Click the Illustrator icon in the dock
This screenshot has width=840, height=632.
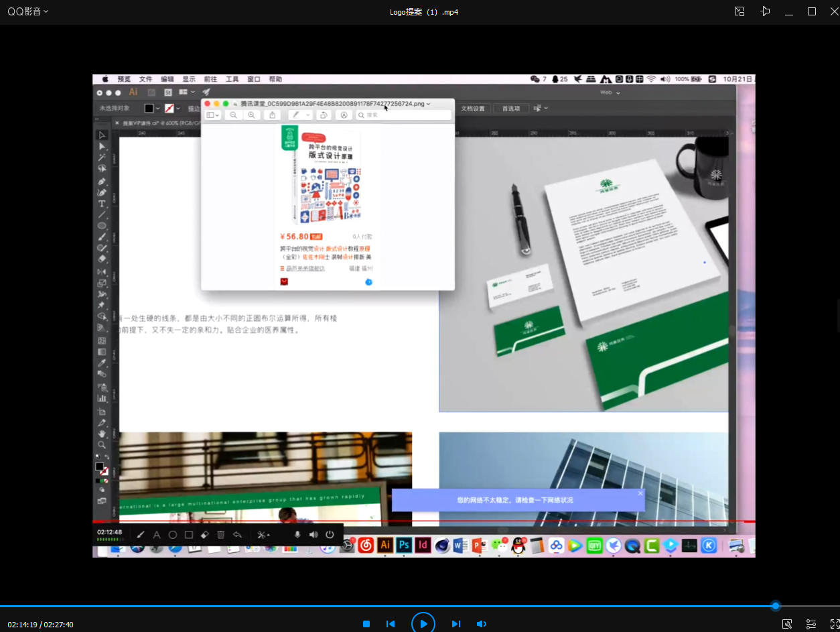[384, 545]
